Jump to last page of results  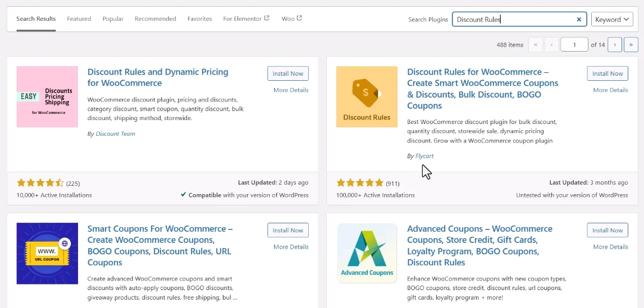point(631,45)
